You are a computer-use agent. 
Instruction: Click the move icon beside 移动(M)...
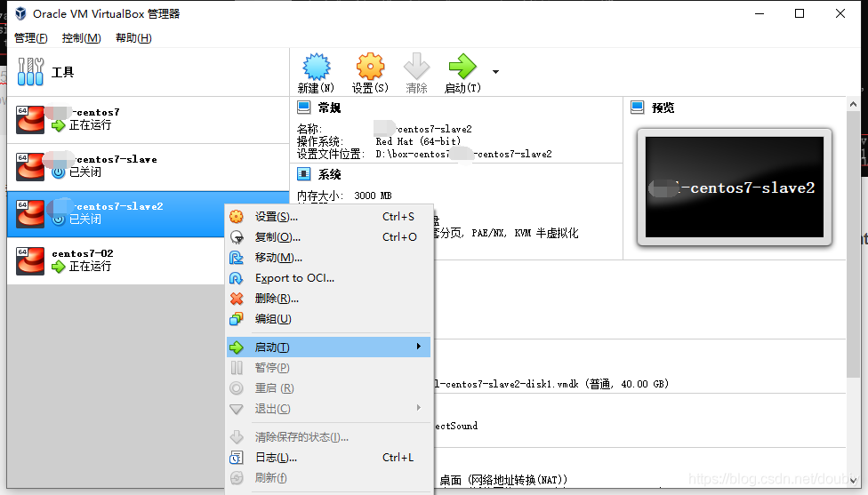coord(237,258)
